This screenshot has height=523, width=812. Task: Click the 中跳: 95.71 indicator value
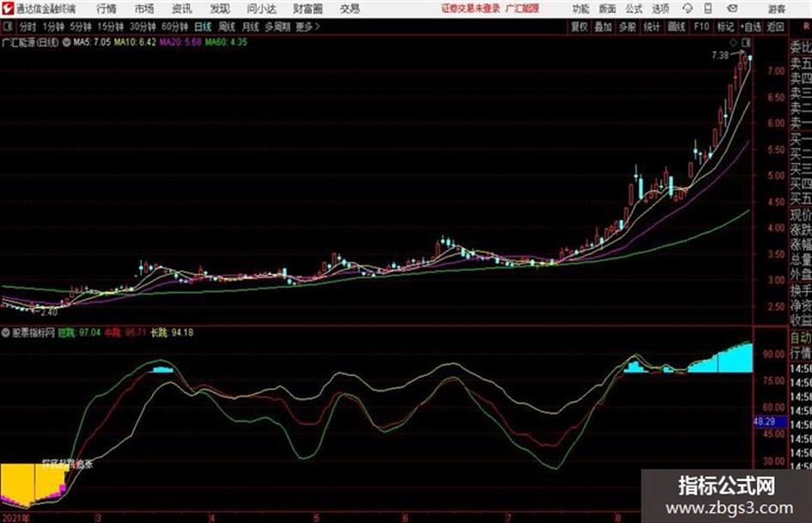point(125,332)
